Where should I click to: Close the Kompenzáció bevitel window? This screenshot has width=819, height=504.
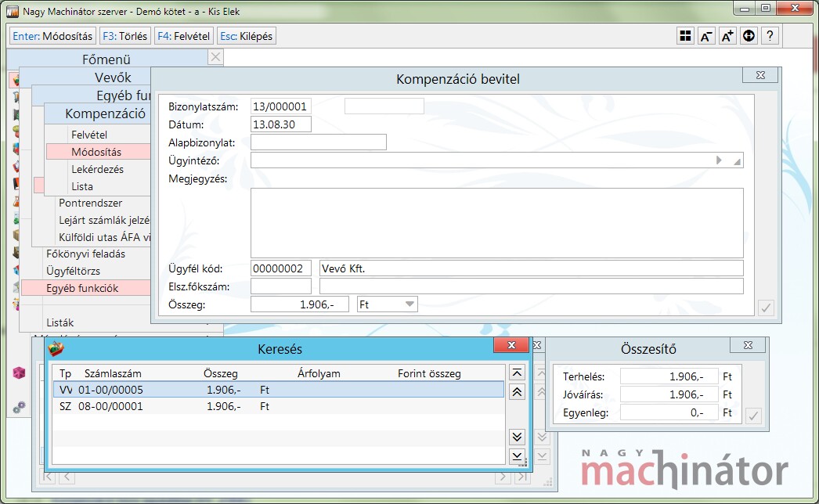(x=760, y=75)
